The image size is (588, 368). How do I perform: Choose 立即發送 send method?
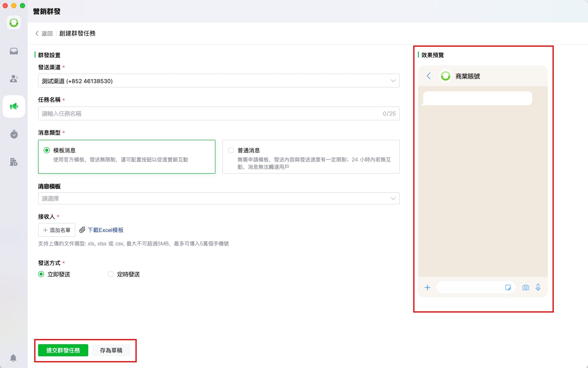pyautogui.click(x=41, y=274)
